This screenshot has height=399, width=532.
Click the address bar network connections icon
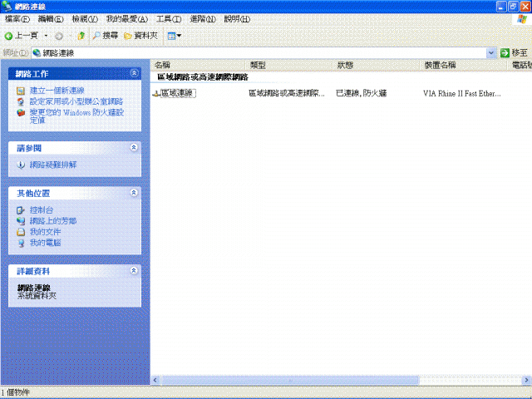click(37, 53)
